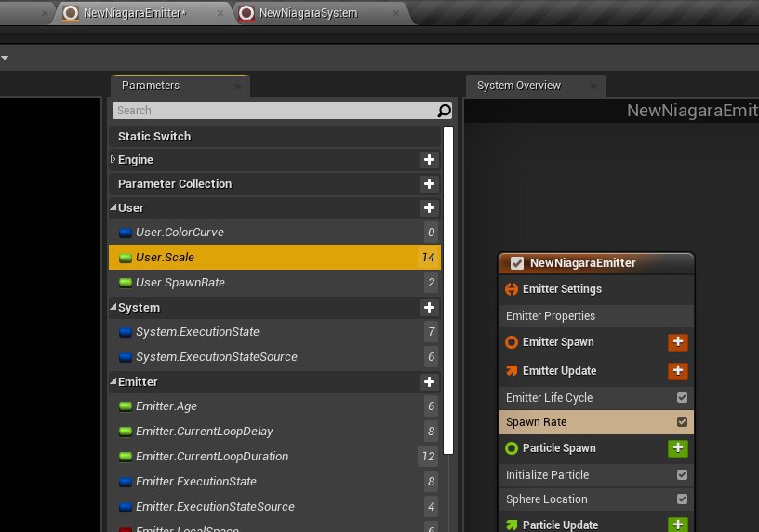Close the NewNiagaraEmitter tab
Image resolution: width=759 pixels, height=532 pixels.
pyautogui.click(x=220, y=14)
